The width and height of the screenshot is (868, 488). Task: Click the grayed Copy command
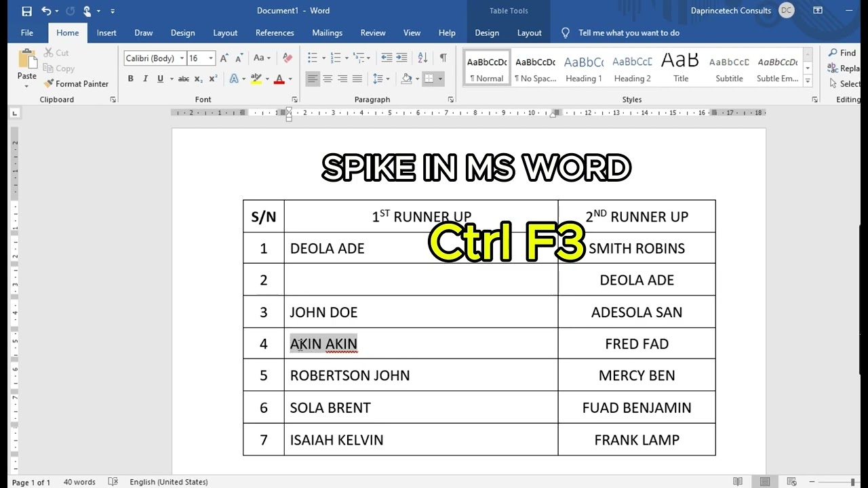click(59, 68)
